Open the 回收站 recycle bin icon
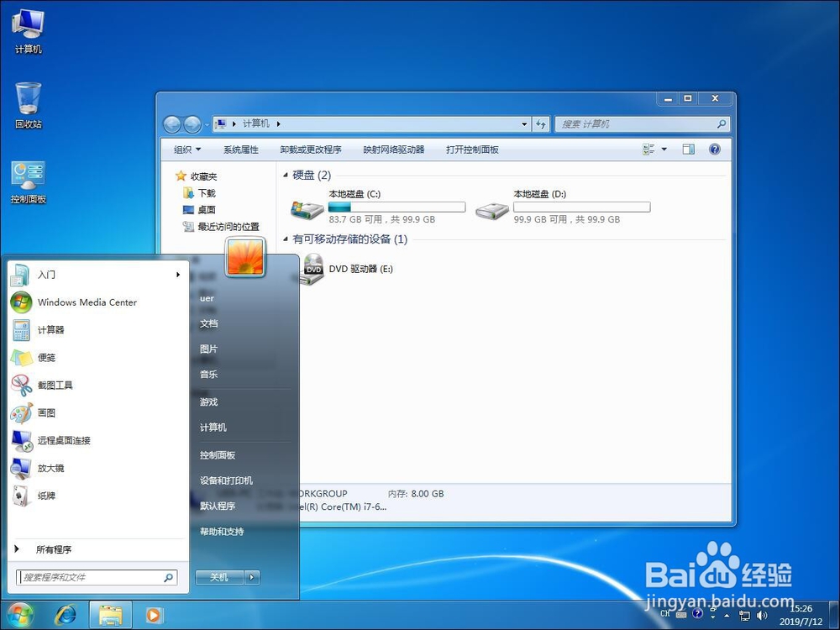 (28, 106)
